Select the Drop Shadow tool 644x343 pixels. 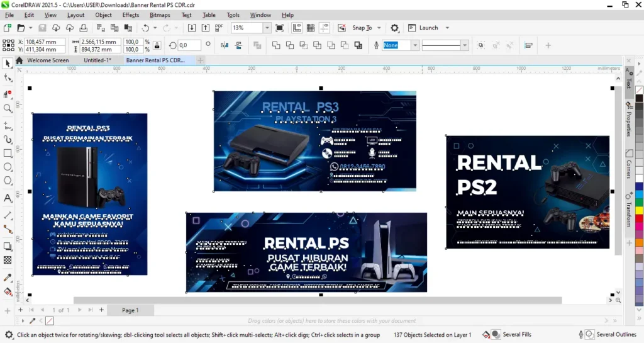pos(8,246)
